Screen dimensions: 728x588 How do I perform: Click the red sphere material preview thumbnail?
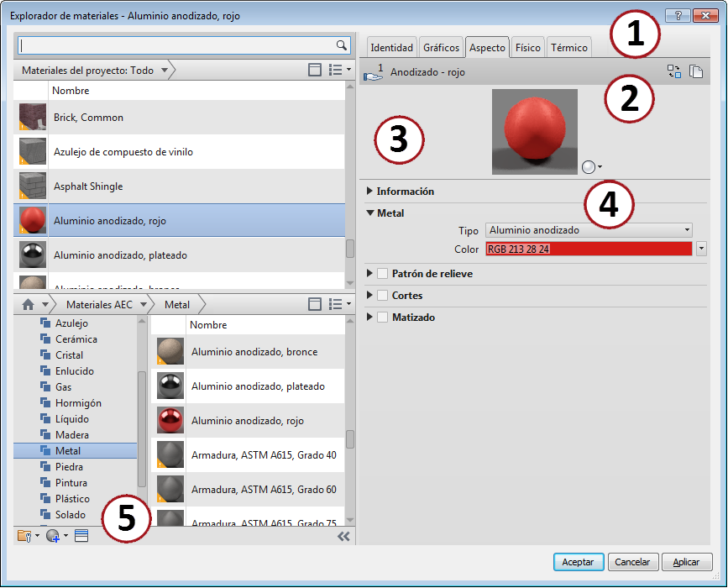click(535, 132)
